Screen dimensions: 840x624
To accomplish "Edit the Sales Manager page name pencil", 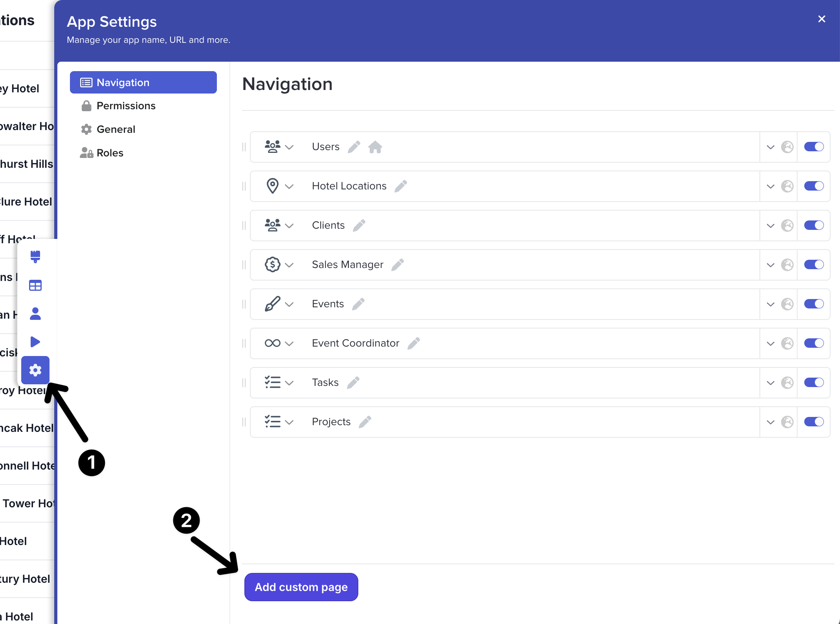I will pos(397,265).
